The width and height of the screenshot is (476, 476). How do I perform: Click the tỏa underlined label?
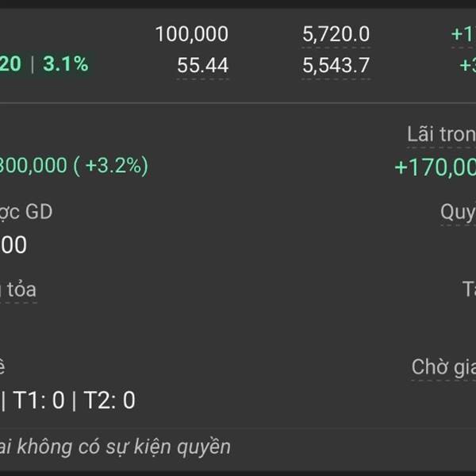point(18,290)
